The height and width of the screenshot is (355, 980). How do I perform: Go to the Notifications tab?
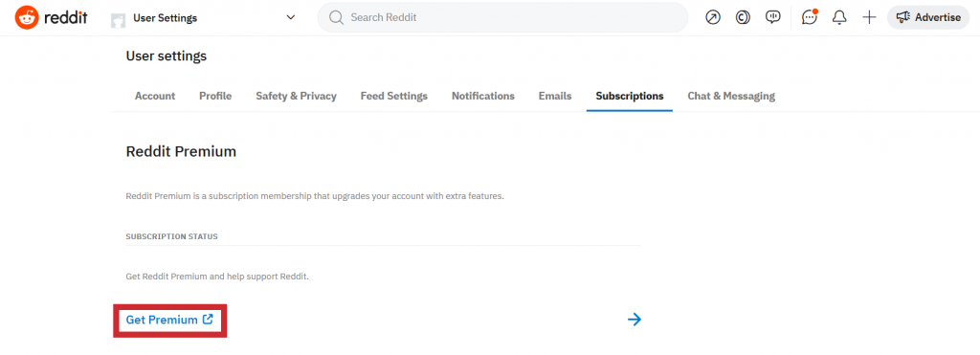(483, 97)
